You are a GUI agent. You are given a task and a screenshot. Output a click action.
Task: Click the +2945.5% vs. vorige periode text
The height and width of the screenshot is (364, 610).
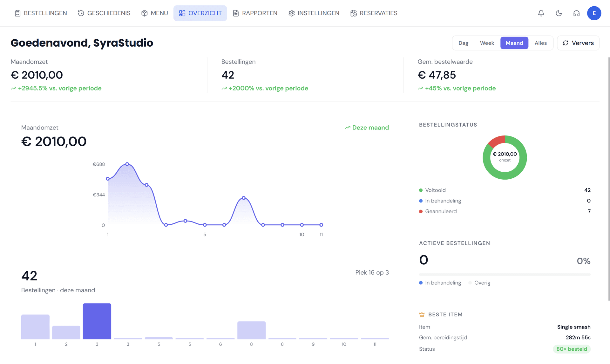click(60, 88)
